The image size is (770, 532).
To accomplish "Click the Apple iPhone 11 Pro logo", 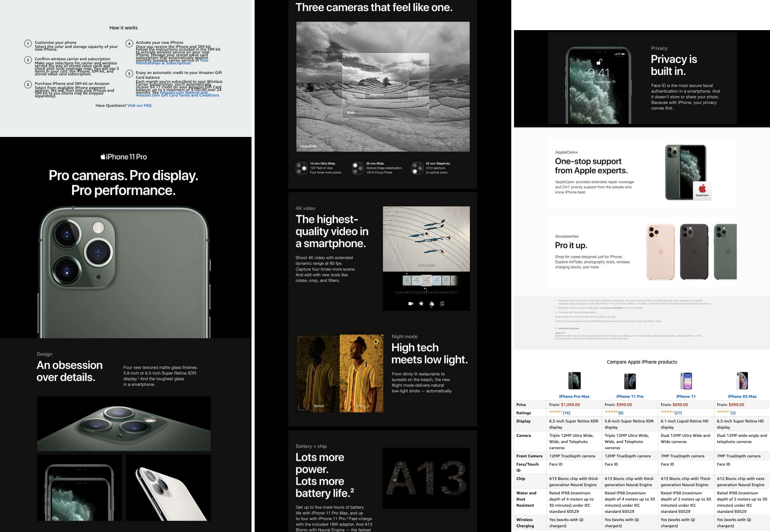I will click(x=124, y=157).
